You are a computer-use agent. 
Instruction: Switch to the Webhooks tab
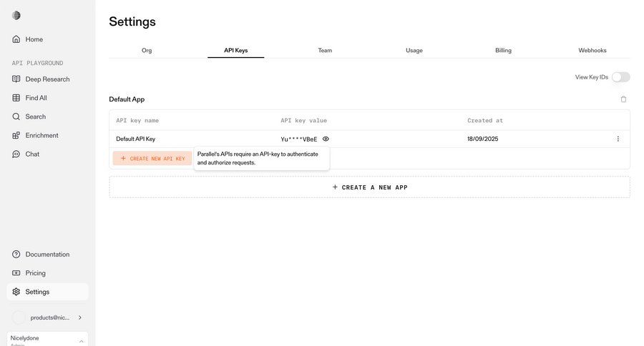592,51
